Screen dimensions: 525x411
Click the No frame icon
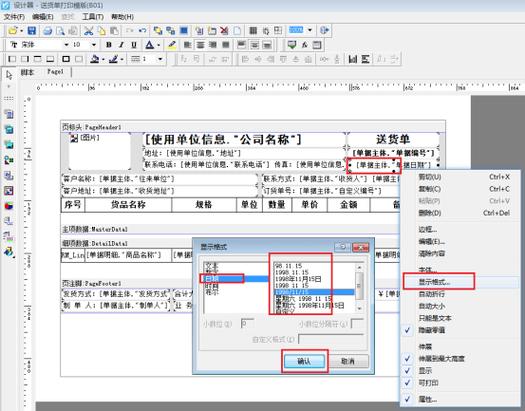click(x=79, y=59)
